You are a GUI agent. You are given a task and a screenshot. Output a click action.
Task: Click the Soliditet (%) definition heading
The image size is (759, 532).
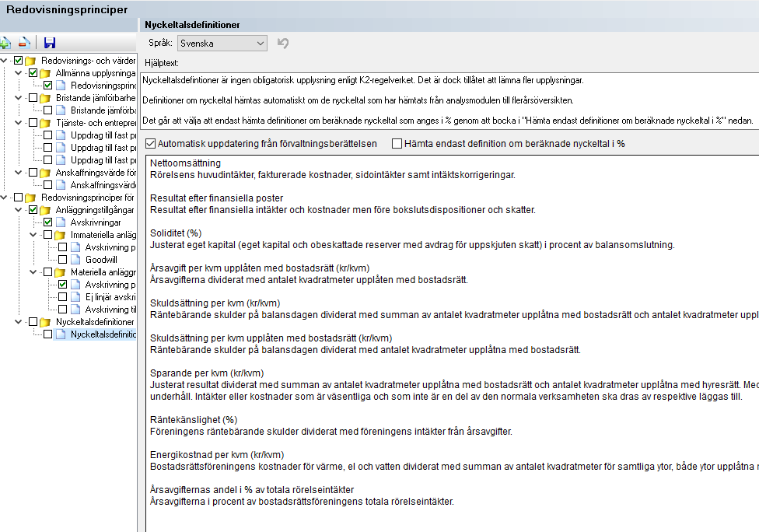pyautogui.click(x=176, y=233)
